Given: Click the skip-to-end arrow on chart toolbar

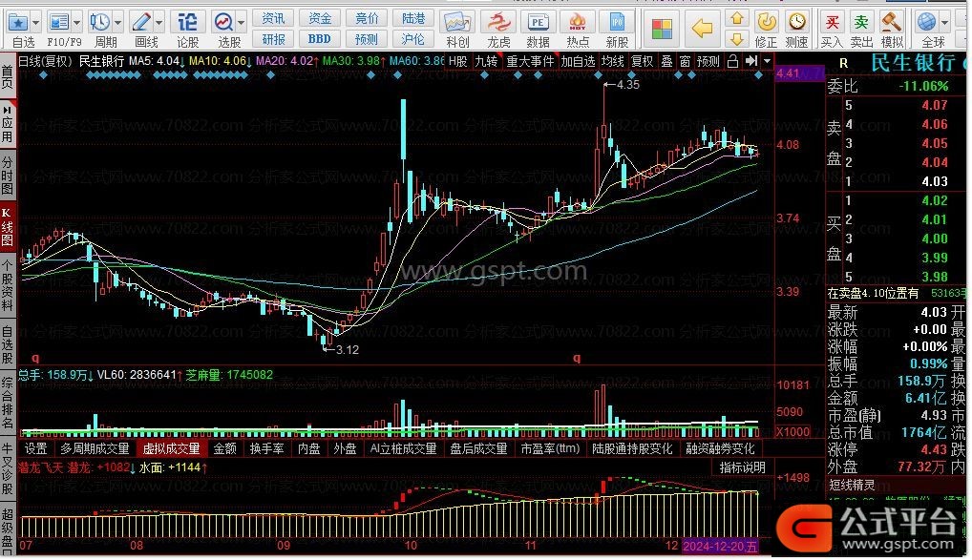Looking at the screenshot, I should 751,61.
